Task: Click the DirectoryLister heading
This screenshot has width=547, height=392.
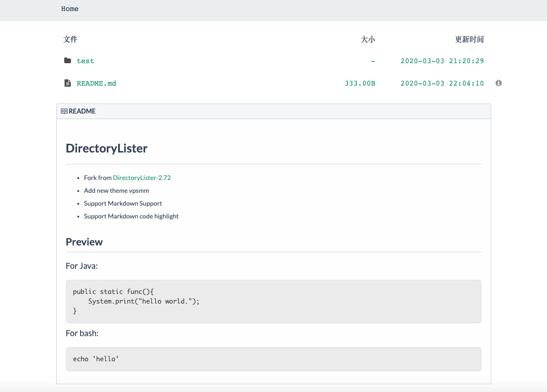Action: tap(107, 148)
